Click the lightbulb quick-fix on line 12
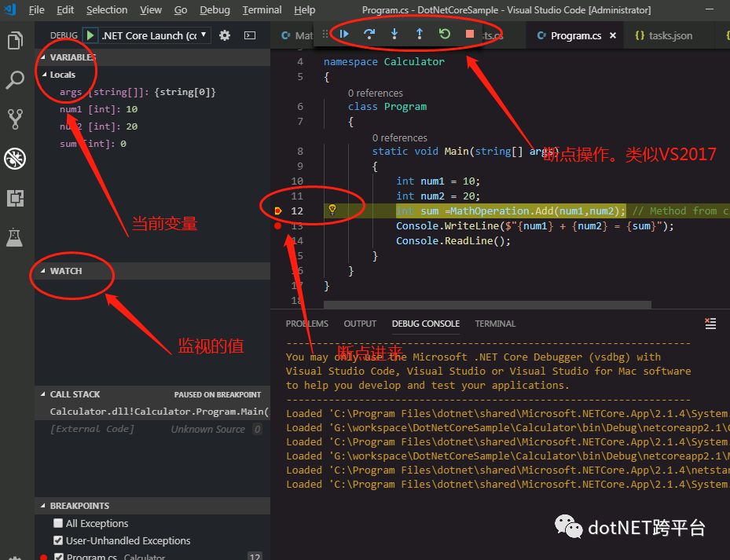 coord(332,210)
